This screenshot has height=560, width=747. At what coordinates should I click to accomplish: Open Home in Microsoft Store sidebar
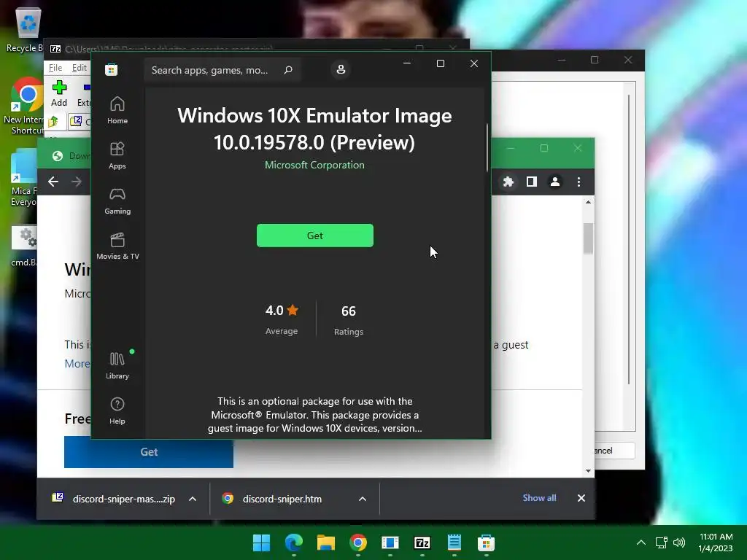tap(117, 111)
